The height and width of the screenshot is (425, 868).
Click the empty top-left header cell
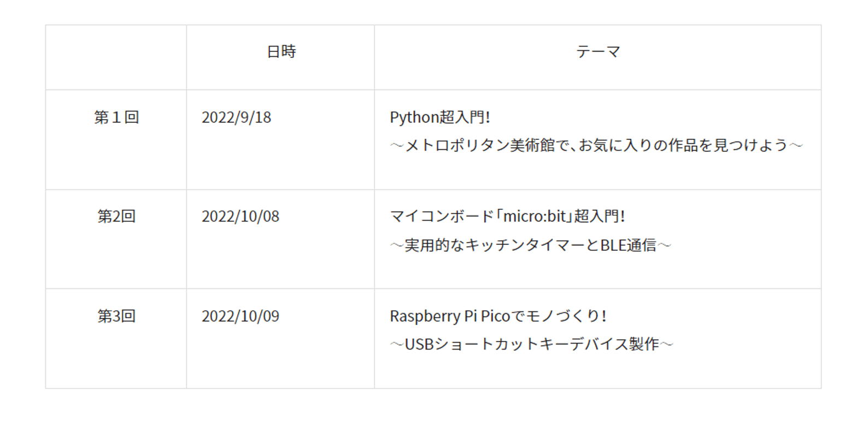(116, 57)
